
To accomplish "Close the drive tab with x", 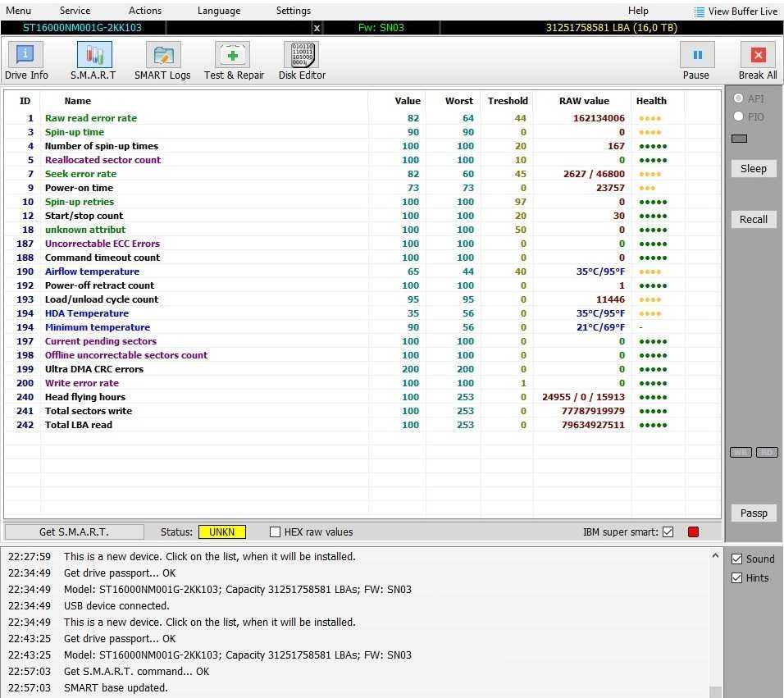I will [x=317, y=28].
